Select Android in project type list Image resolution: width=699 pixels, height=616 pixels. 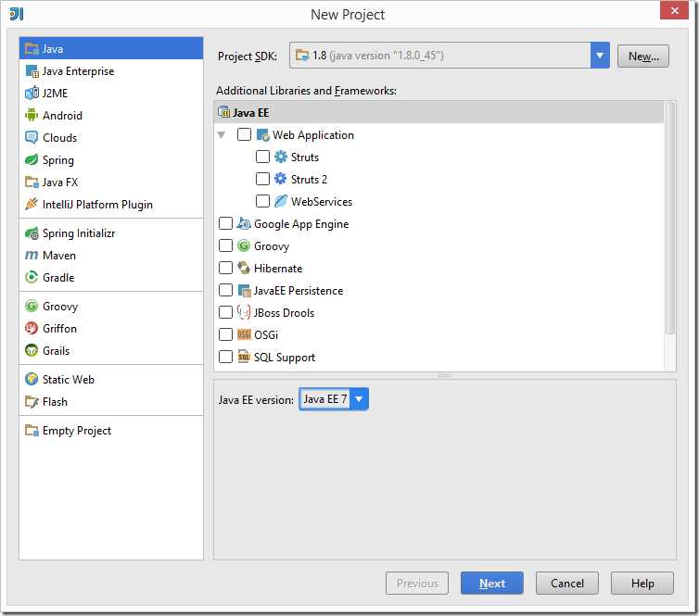(x=111, y=115)
